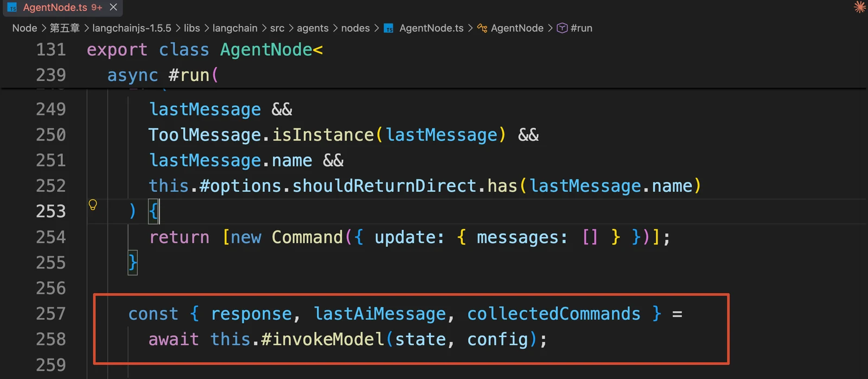This screenshot has width=868, height=379.
Task: Jump to sticky line 'export class AgentNode<'
Action: pos(205,50)
